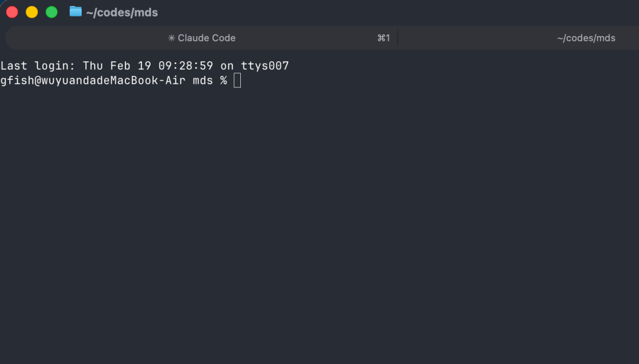
Task: Click the Claude Code asterisk icon in tab
Action: pos(172,38)
